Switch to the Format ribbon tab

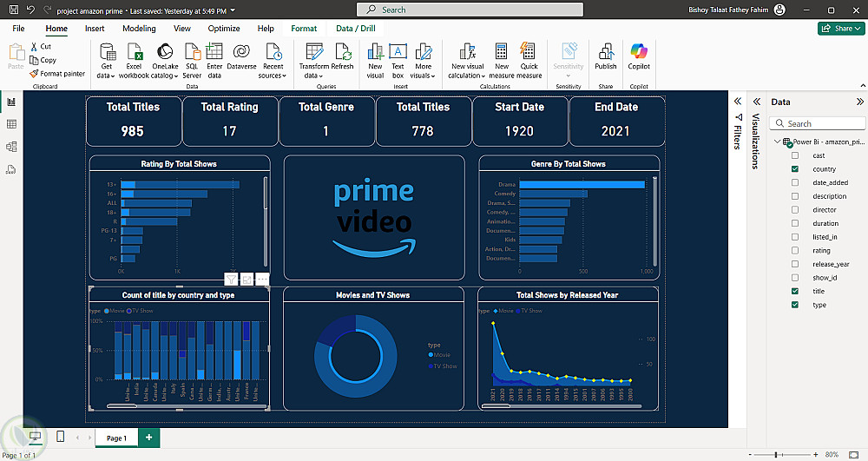click(x=304, y=29)
